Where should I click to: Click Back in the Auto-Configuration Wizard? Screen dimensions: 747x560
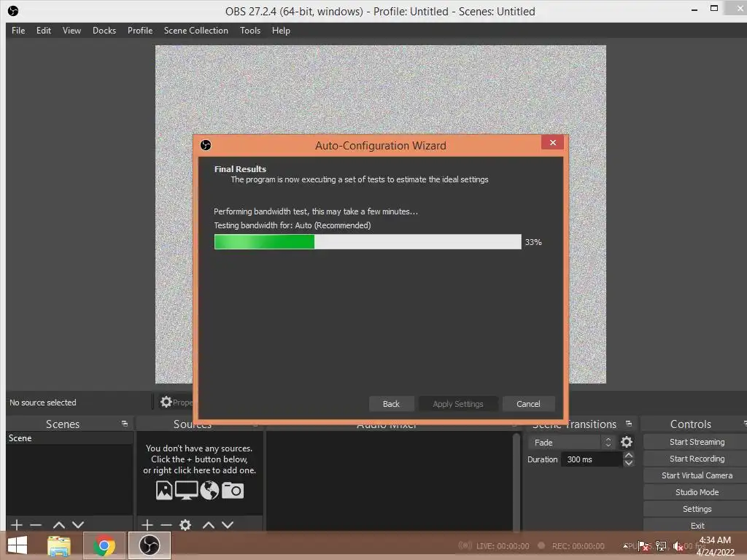click(391, 404)
